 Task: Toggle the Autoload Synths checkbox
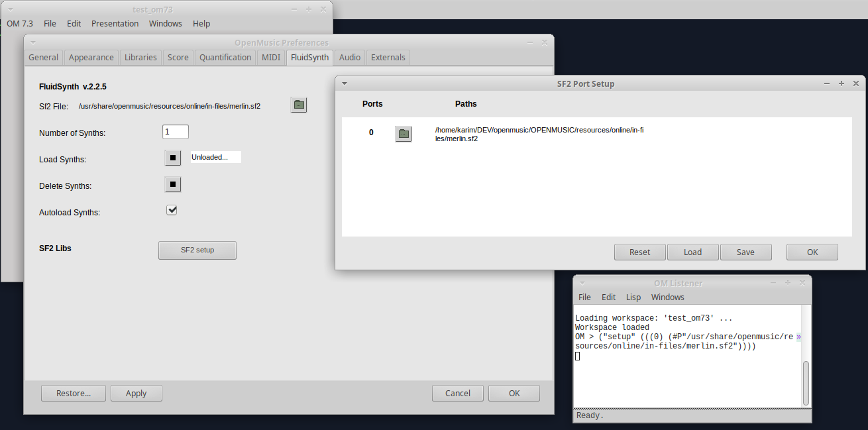(x=172, y=210)
